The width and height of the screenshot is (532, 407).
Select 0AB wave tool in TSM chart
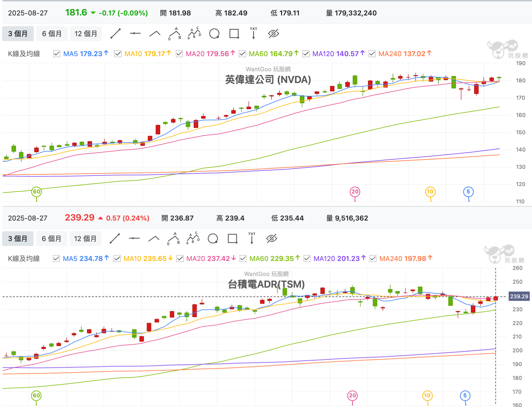[x=173, y=239]
